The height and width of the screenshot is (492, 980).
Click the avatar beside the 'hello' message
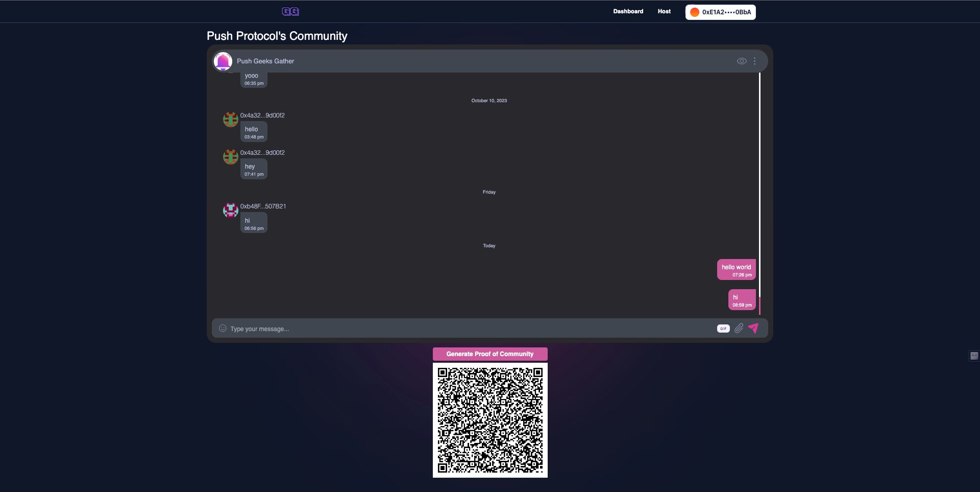tap(231, 120)
